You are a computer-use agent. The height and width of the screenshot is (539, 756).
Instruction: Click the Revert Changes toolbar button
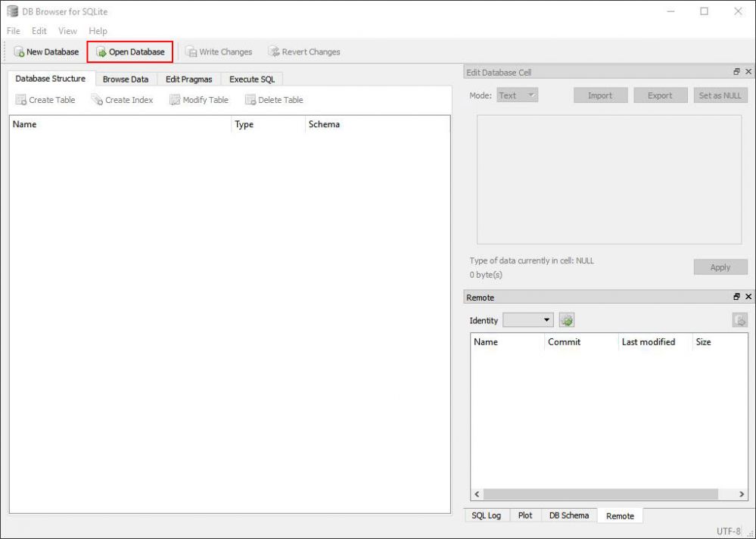click(304, 51)
